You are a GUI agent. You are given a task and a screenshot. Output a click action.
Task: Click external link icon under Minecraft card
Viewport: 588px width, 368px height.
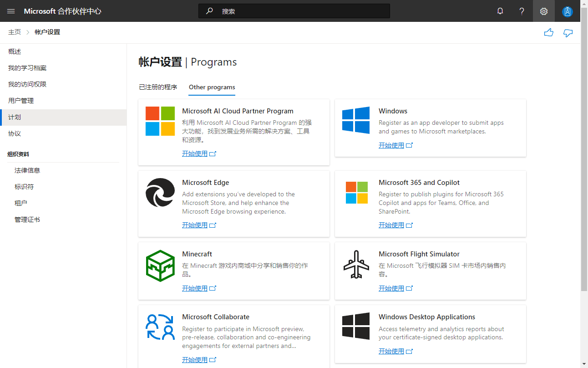pyautogui.click(x=213, y=288)
